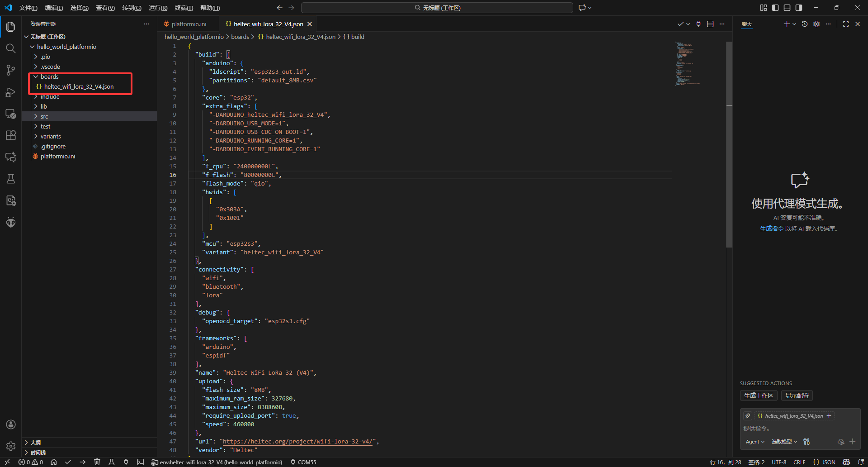Open the Source Control view in activity bar
Viewport: 868px width, 467px height.
coord(11,70)
